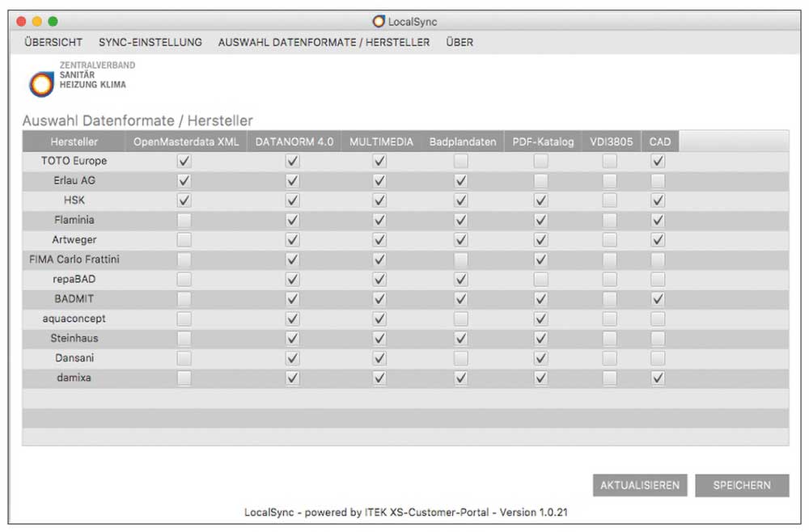The height and width of the screenshot is (532, 809).
Task: Click the DATANORM 4.0 column header
Action: 294,141
